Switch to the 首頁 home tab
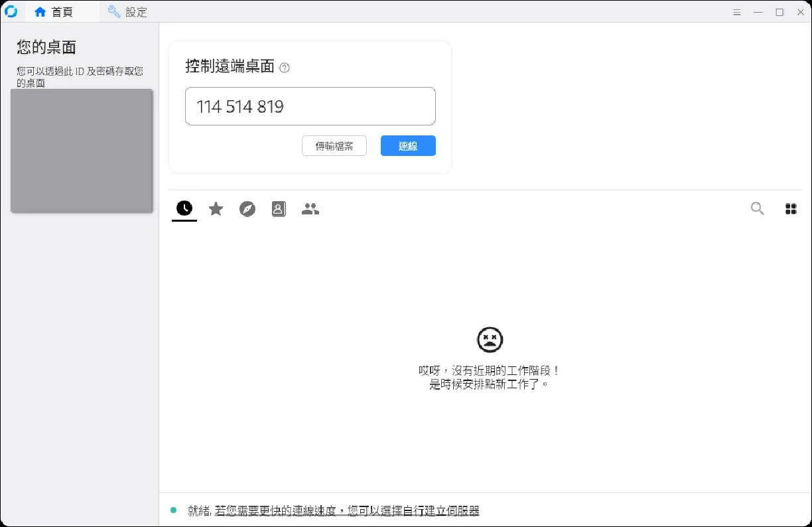 point(54,12)
